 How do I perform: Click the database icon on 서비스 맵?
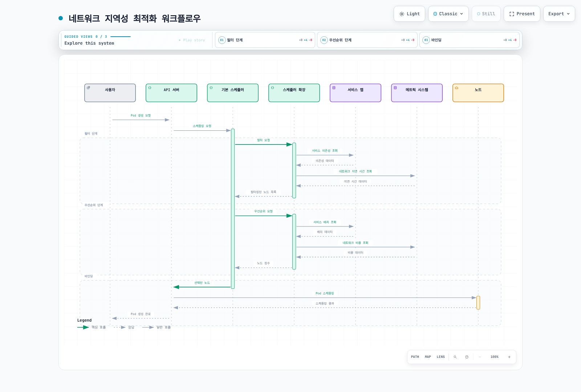(334, 88)
